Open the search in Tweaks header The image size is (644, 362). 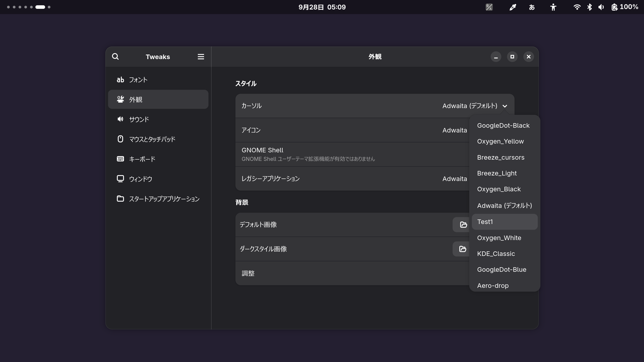point(115,57)
